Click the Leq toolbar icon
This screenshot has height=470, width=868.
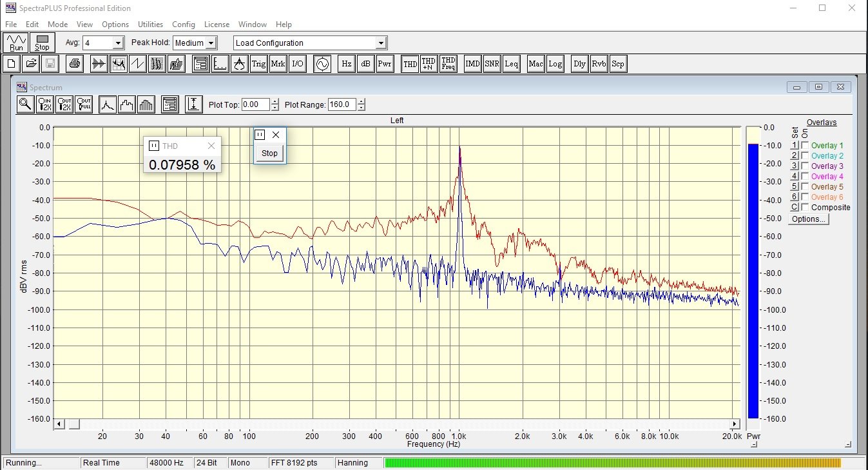tap(511, 64)
